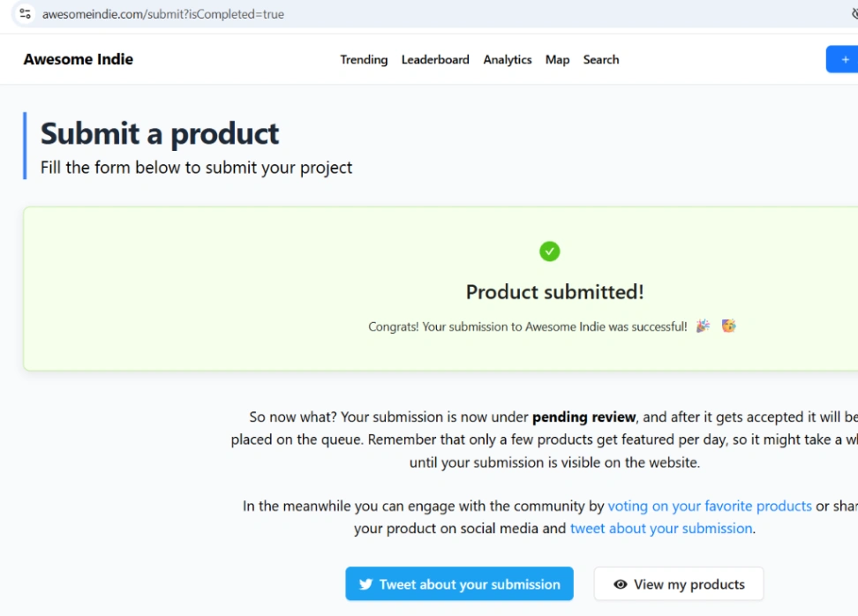Click the Twitter bird icon on tweet button
858x616 pixels.
point(365,584)
